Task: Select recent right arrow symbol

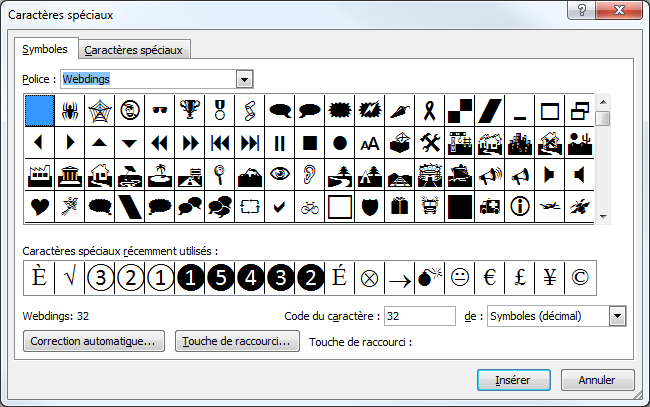Action: click(400, 278)
